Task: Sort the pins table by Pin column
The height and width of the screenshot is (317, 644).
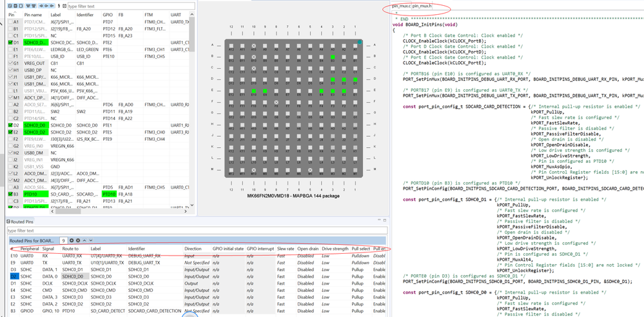Action: point(11,14)
